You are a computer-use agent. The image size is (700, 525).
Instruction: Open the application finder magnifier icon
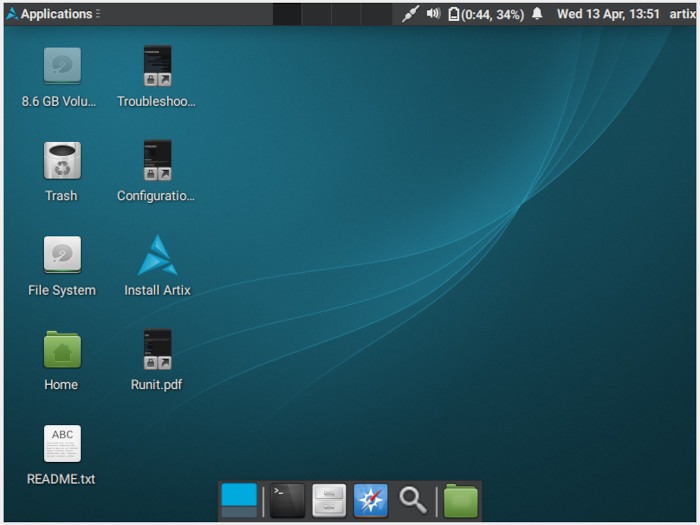pyautogui.click(x=412, y=500)
